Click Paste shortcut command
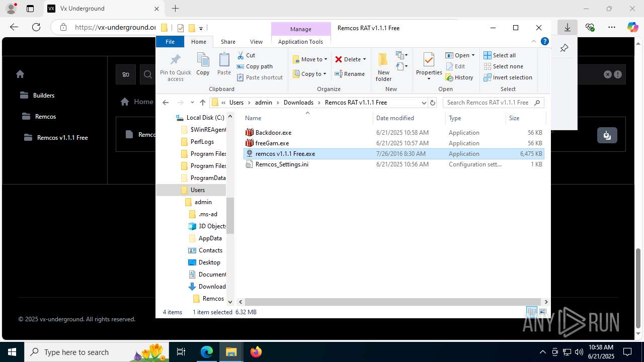The image size is (644, 362). point(260,77)
